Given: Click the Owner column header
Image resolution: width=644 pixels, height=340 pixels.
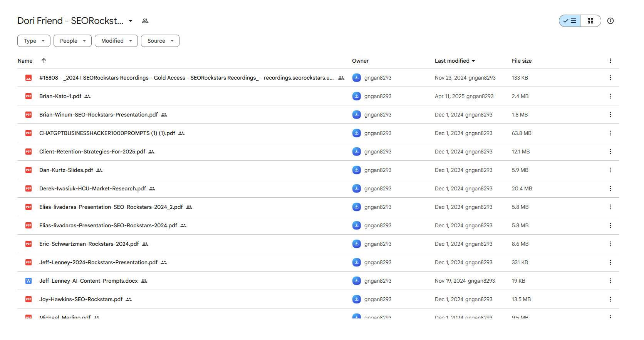Looking at the screenshot, I should click(x=360, y=61).
